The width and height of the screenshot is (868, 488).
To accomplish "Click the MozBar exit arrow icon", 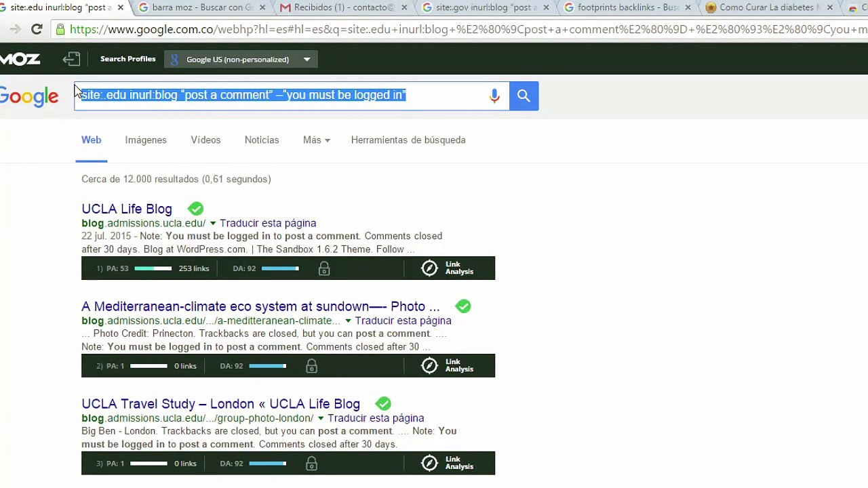I will (71, 60).
